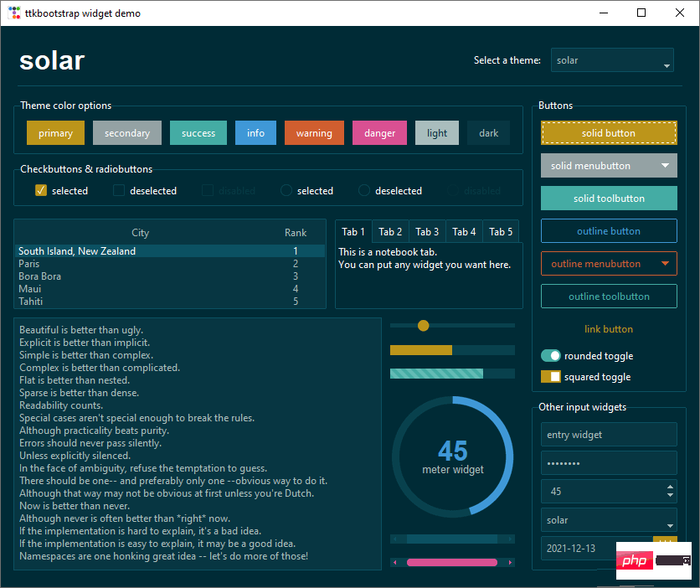Switch to Tab 1
700x588 pixels.
click(353, 232)
